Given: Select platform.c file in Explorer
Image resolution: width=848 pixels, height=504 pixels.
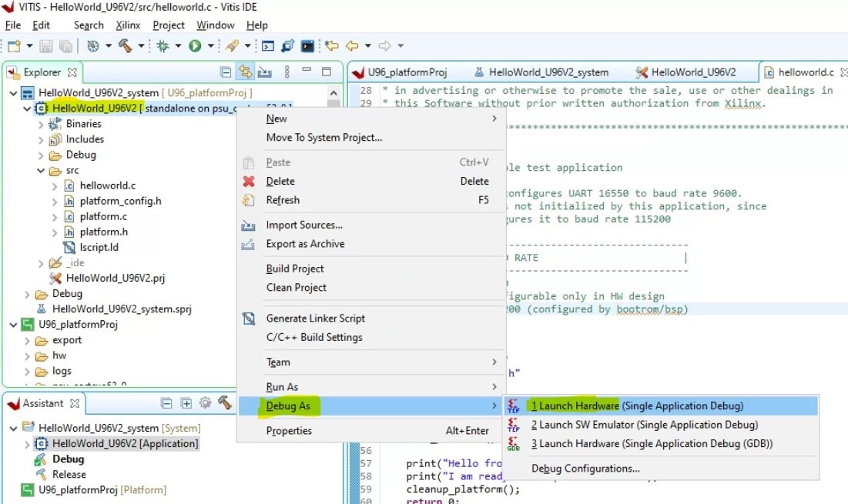Looking at the screenshot, I should click(x=103, y=216).
